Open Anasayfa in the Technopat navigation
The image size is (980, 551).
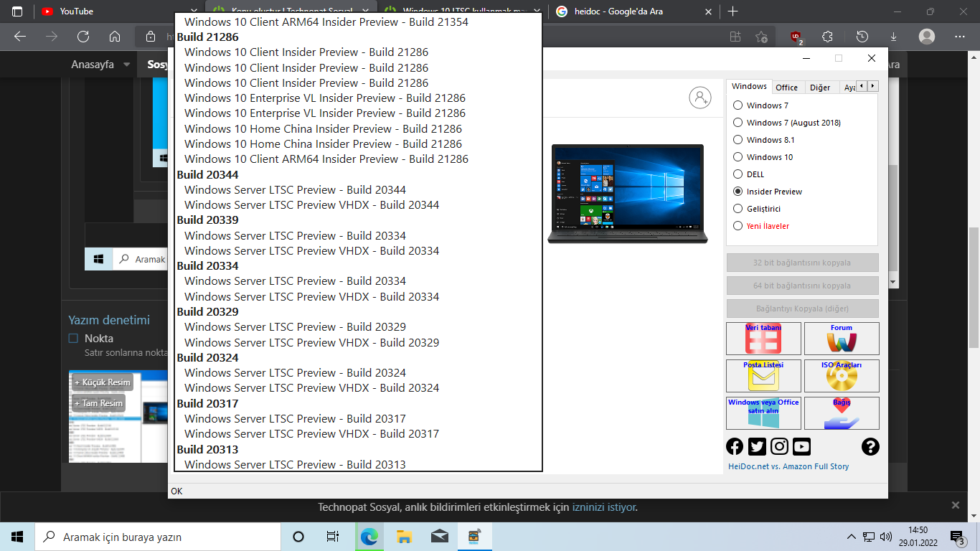tap(93, 65)
